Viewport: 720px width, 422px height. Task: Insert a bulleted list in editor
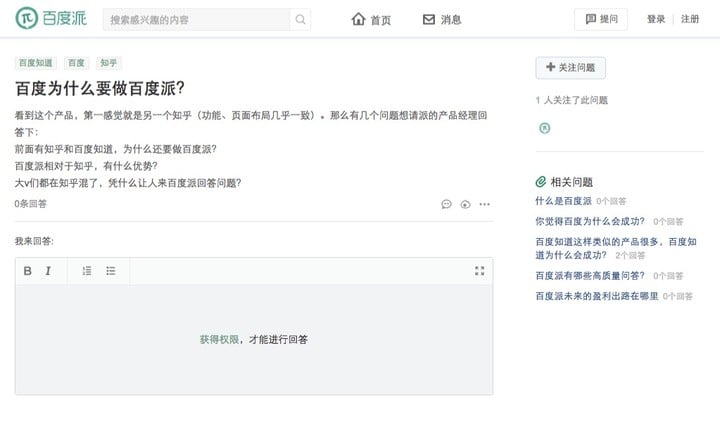tap(111, 271)
